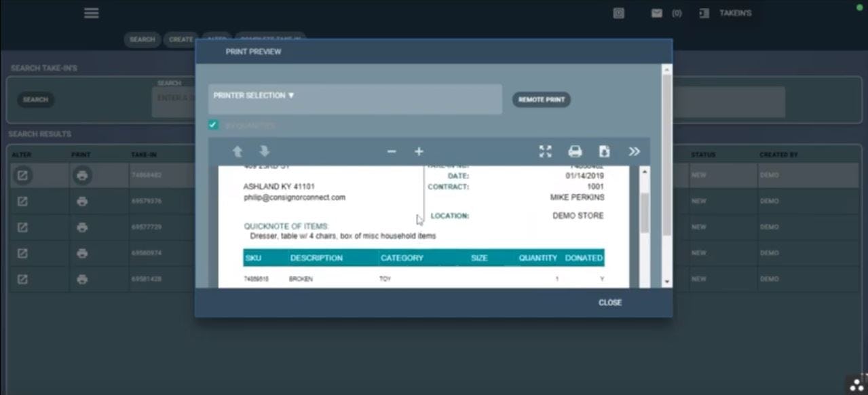This screenshot has height=395, width=868.
Task: Expand the TAKEIN'S menu
Action: click(725, 12)
